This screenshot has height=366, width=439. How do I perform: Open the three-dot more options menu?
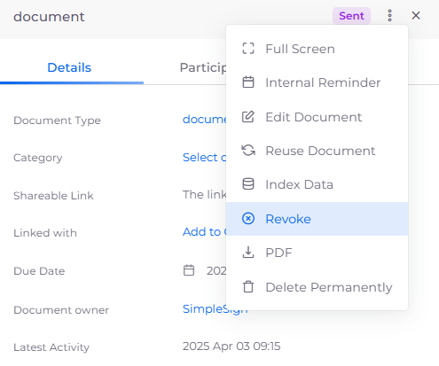[x=390, y=16]
